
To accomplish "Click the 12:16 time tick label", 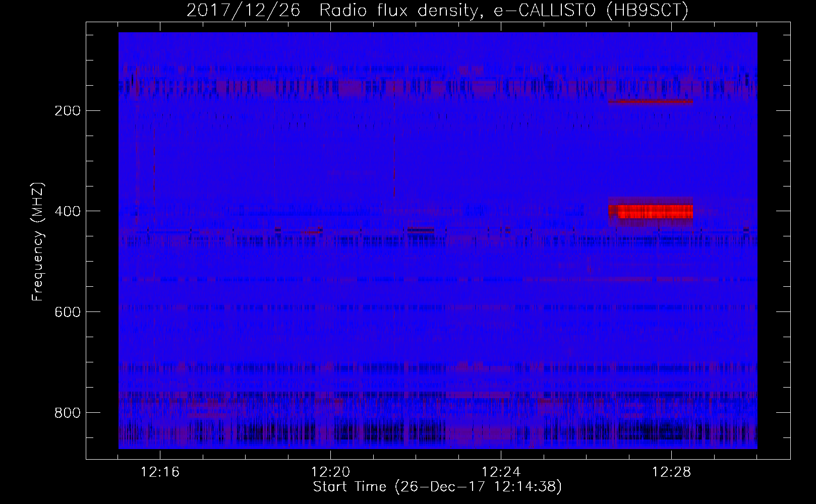I will [160, 472].
